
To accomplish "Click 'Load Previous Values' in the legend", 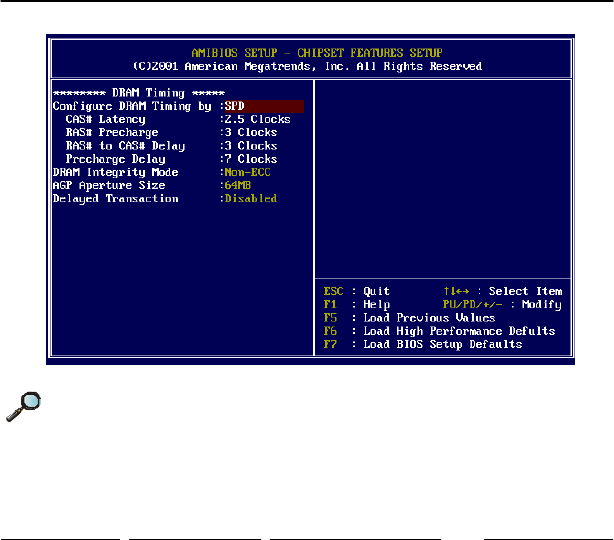I will (x=429, y=318).
